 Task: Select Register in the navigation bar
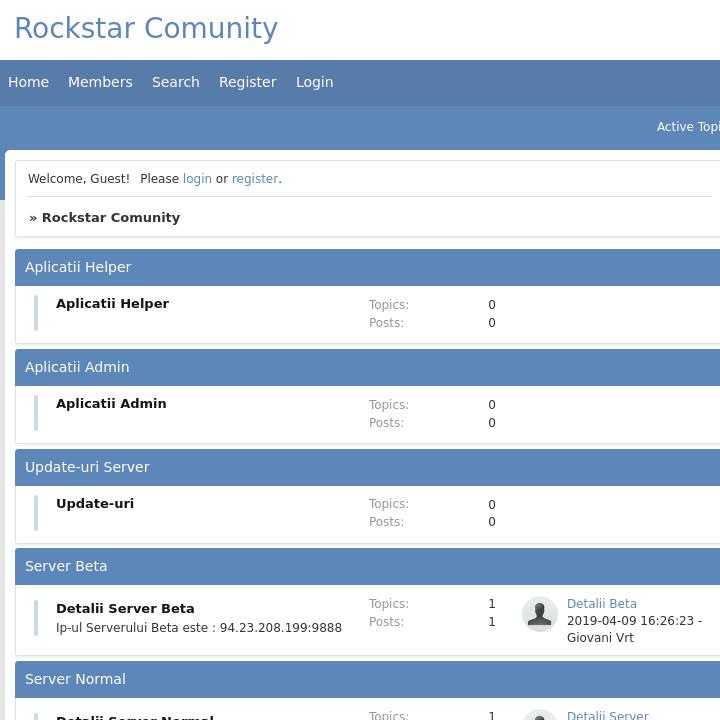[x=247, y=82]
